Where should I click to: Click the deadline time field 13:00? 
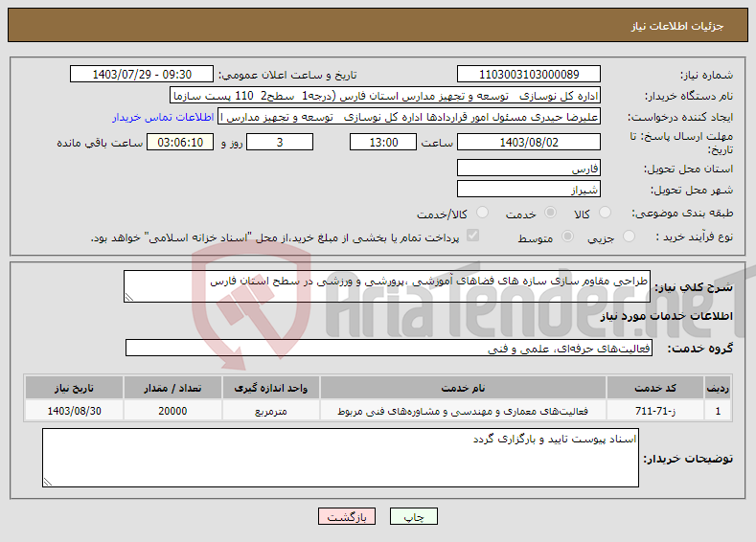click(x=383, y=142)
